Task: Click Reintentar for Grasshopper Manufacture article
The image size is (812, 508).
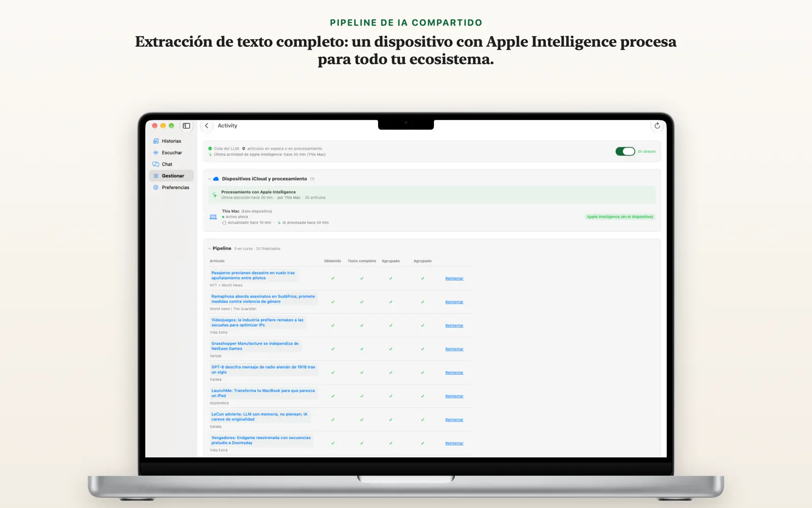Action: click(454, 349)
